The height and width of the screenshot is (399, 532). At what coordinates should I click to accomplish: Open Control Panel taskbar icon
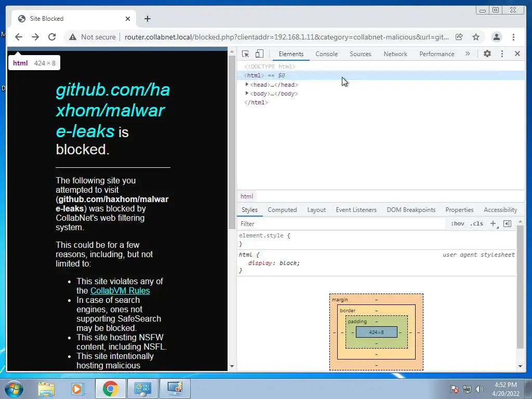click(x=142, y=389)
